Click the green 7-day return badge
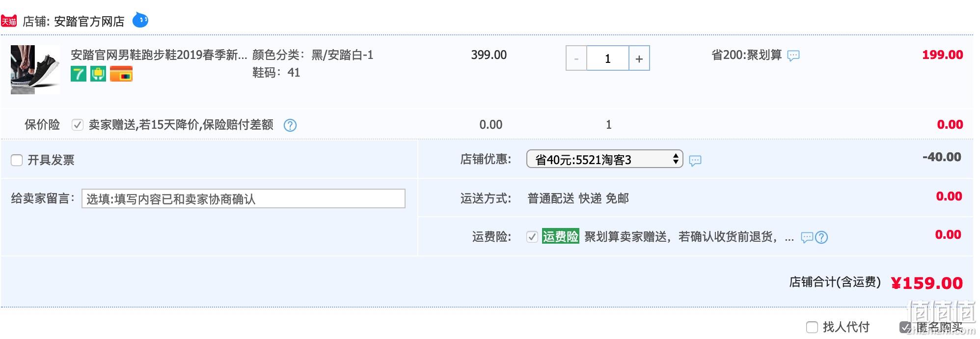 click(x=79, y=74)
